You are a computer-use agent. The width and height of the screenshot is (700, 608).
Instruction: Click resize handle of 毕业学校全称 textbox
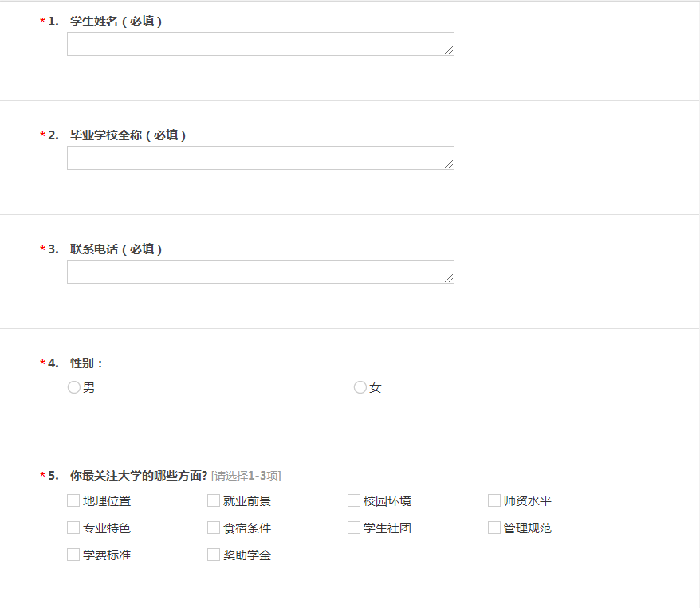(450, 165)
